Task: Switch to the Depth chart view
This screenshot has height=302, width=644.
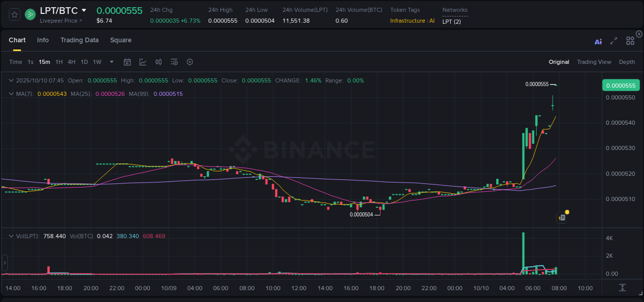Action: pyautogui.click(x=626, y=62)
